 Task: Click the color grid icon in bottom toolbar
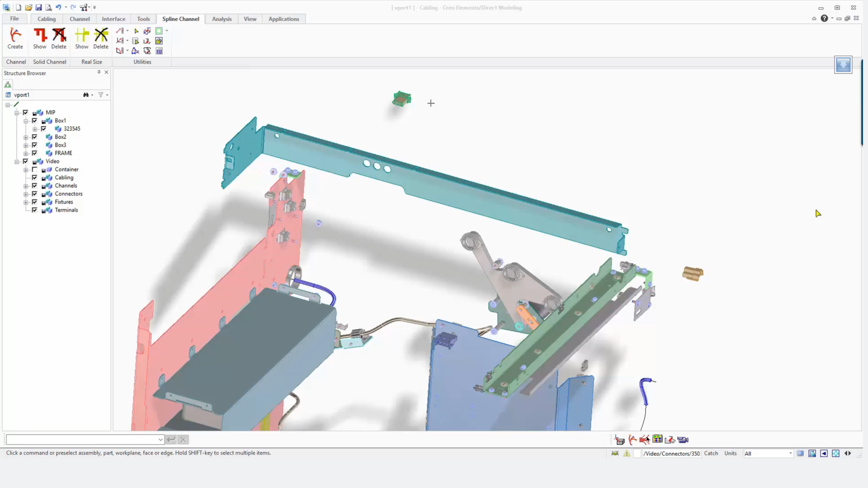click(x=657, y=439)
